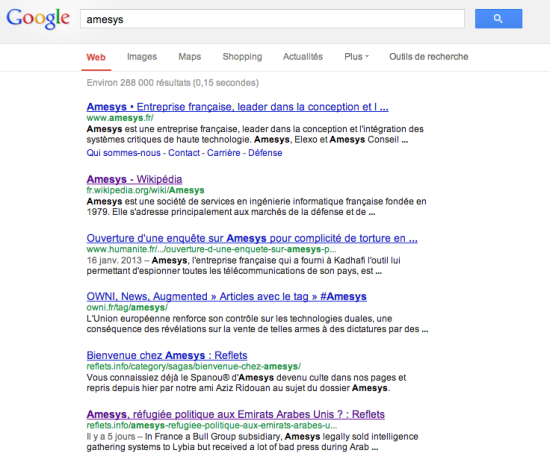Open the Qui sommes-nous sitelink
Image resolution: width=550 pixels, height=462 pixels.
[123, 153]
